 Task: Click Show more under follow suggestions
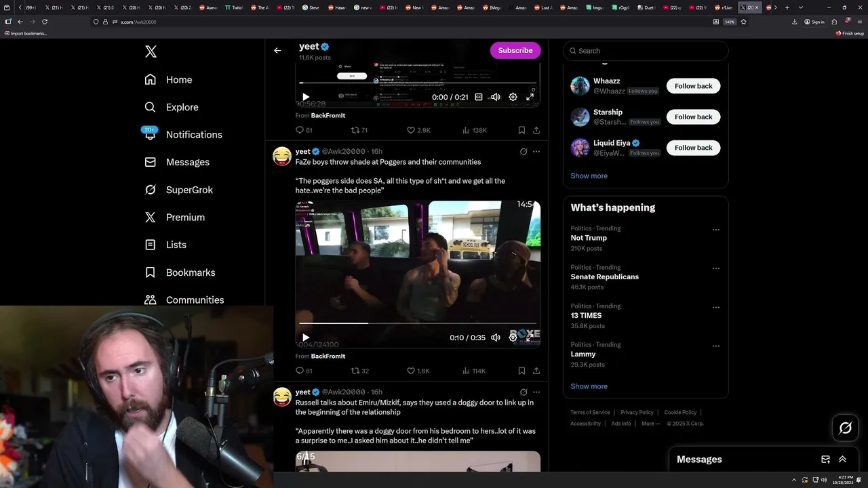coord(589,176)
